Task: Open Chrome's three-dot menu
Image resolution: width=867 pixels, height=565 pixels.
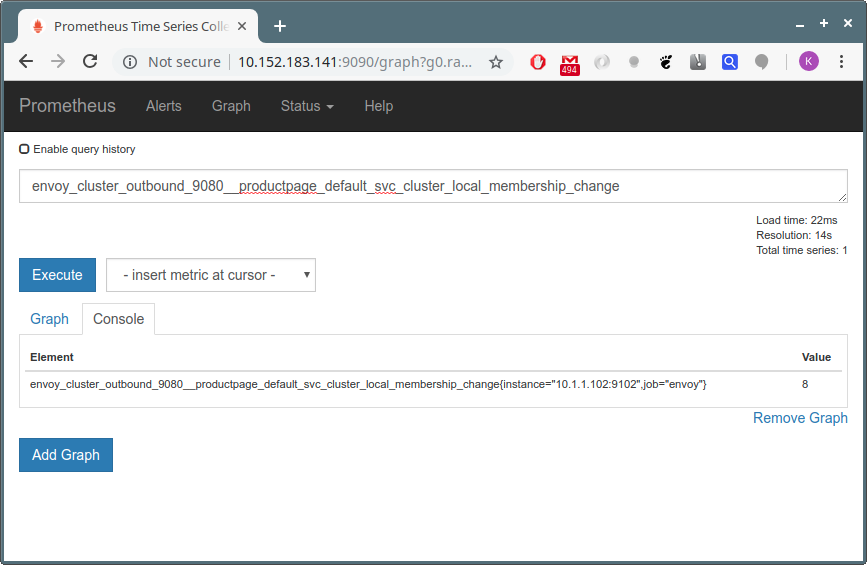Action: tap(841, 61)
